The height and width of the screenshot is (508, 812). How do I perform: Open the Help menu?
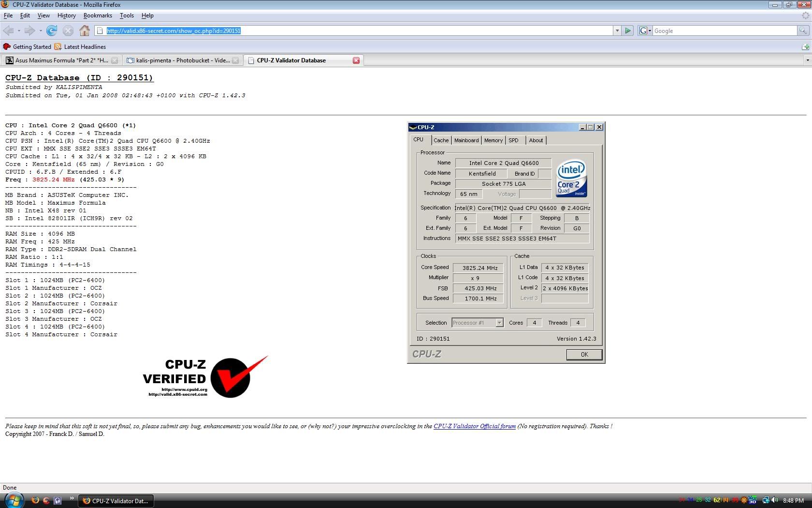pos(147,15)
